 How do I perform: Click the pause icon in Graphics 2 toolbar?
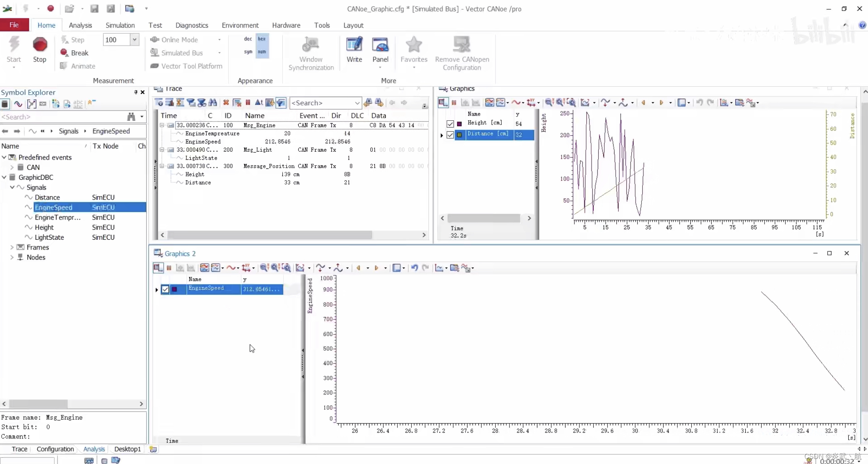[169, 268]
